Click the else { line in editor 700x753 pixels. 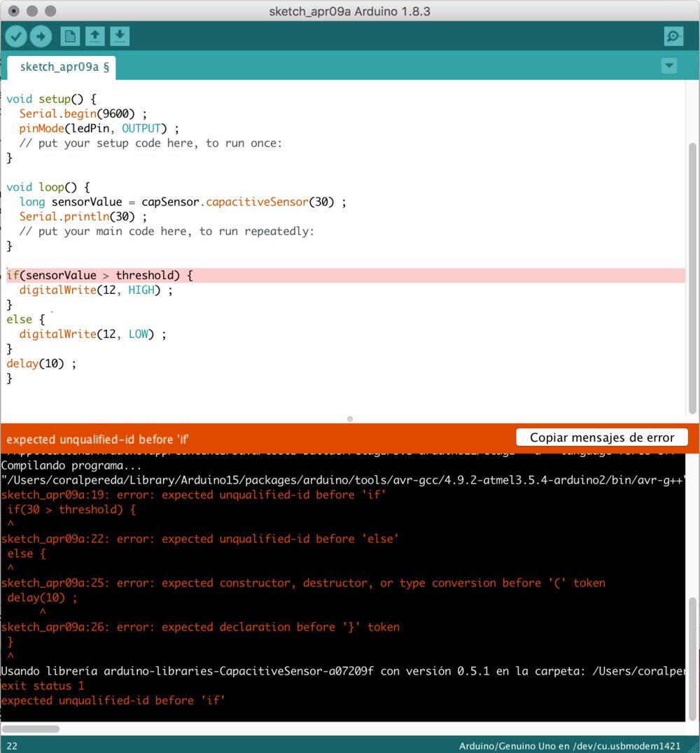pos(25,319)
